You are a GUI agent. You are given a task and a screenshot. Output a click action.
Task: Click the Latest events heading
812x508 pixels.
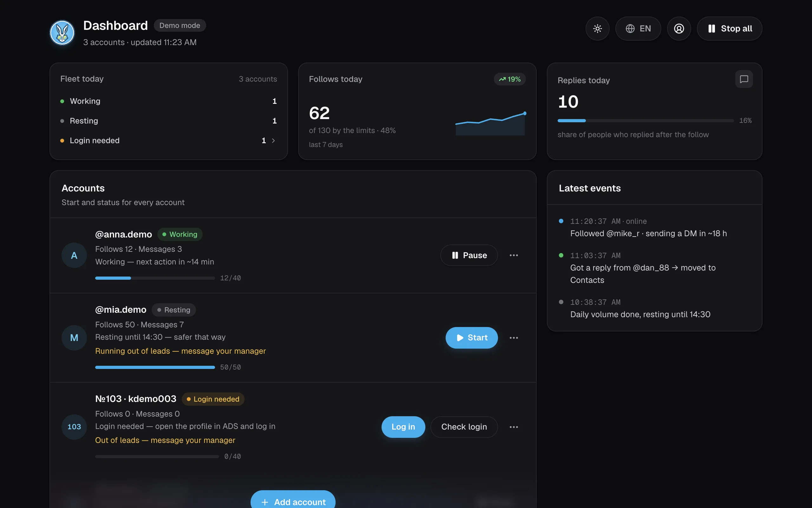[590, 188]
